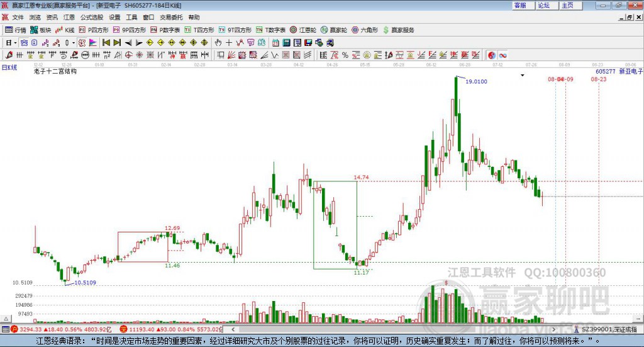Click the black right-arrow next icon
The height and width of the screenshot is (347, 644).
click(x=139, y=43)
